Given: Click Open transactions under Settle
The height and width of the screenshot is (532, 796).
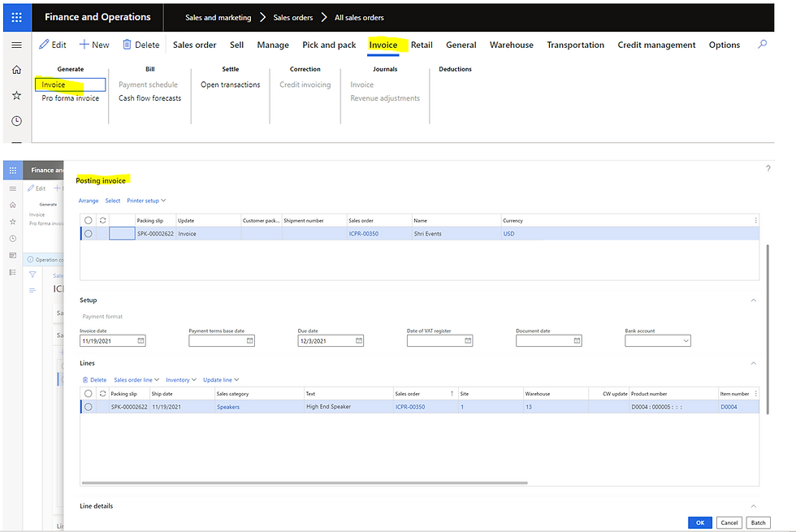Looking at the screenshot, I should [230, 84].
